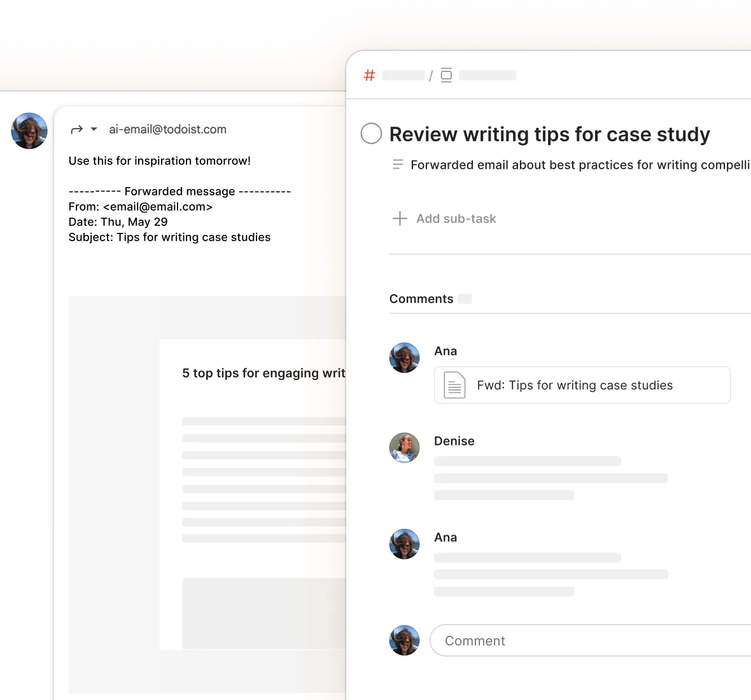Click the Comments section header
Viewport: 751px width, 700px height.
point(421,298)
